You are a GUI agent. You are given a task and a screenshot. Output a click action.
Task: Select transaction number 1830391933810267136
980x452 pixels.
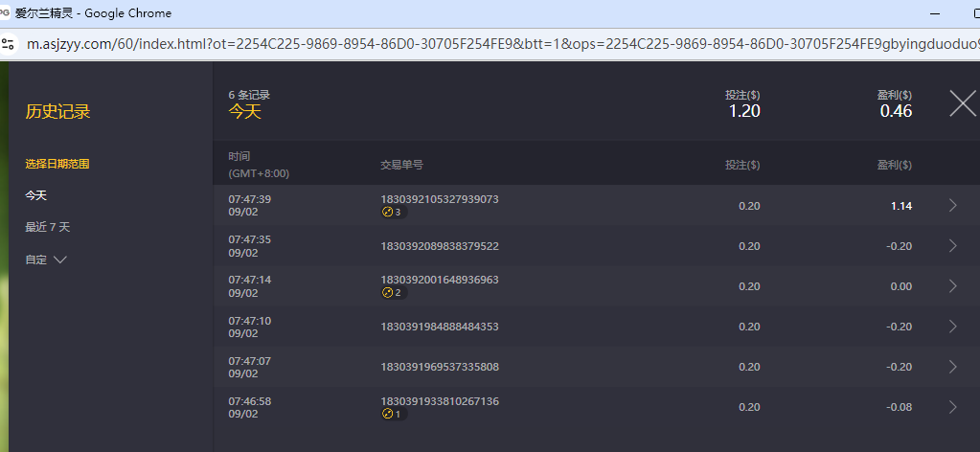pos(440,400)
